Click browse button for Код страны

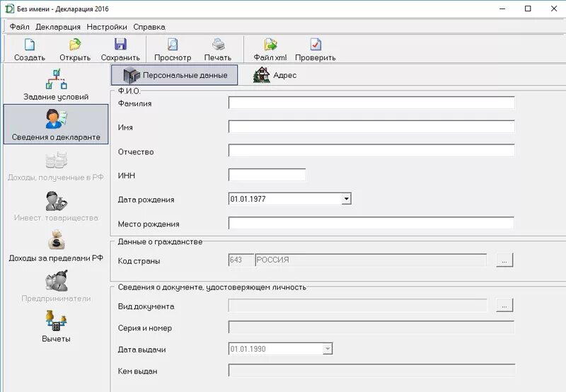click(x=504, y=260)
